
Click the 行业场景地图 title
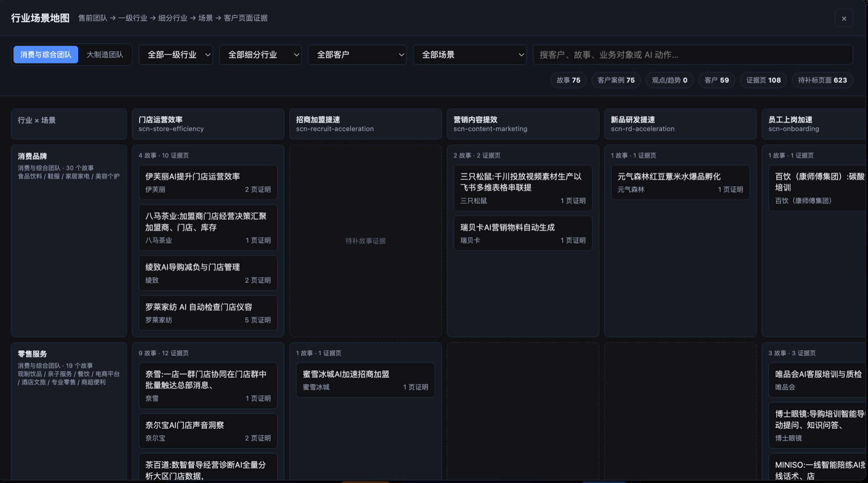40,18
